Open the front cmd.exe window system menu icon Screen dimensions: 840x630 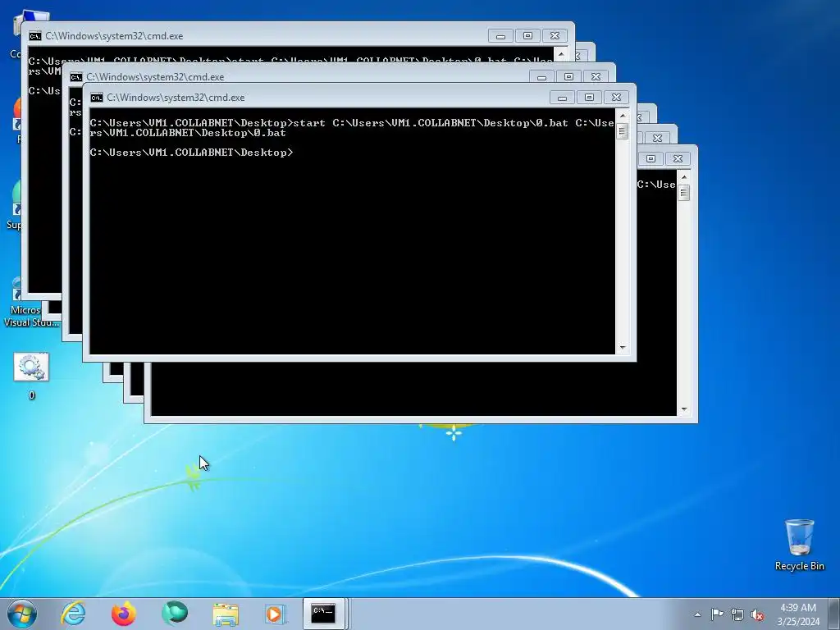pyautogui.click(x=97, y=98)
